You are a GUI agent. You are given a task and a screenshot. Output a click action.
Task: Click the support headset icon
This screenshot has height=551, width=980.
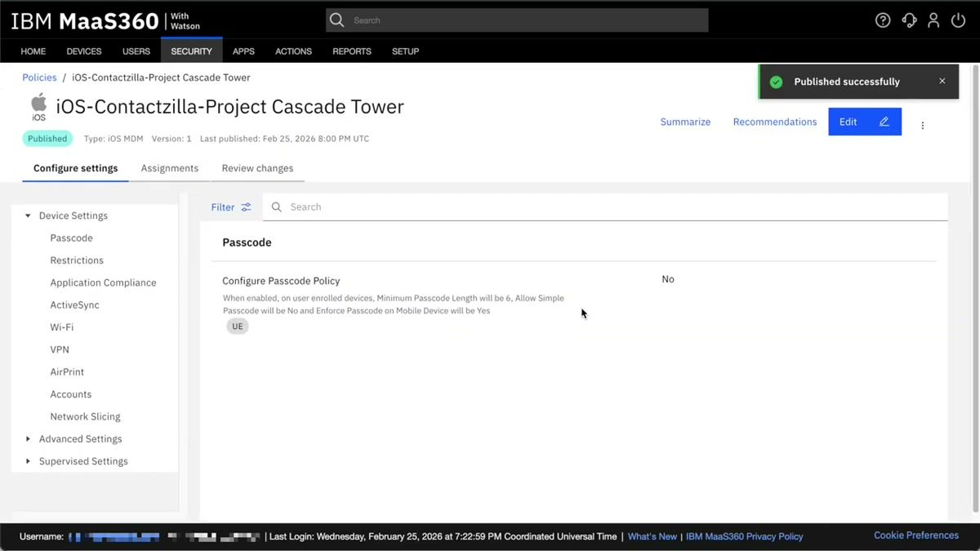click(908, 20)
